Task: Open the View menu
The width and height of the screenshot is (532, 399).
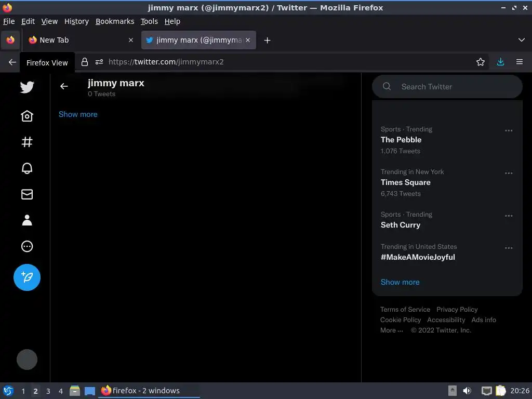Action: point(49,21)
